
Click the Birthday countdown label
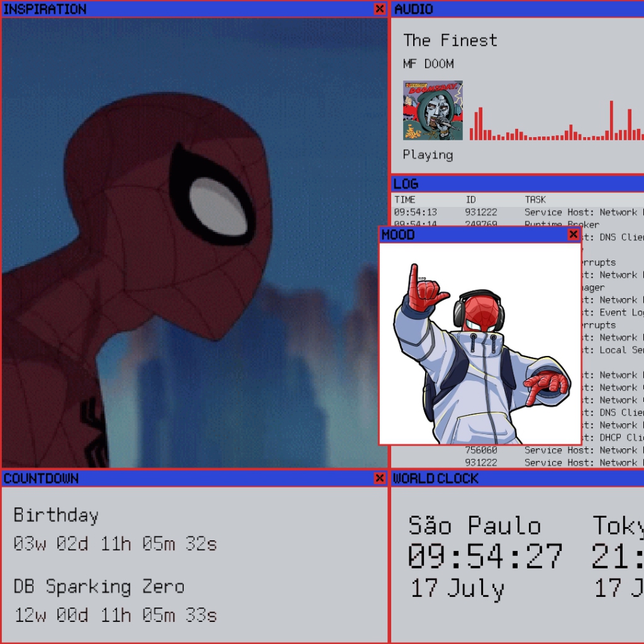tap(56, 516)
